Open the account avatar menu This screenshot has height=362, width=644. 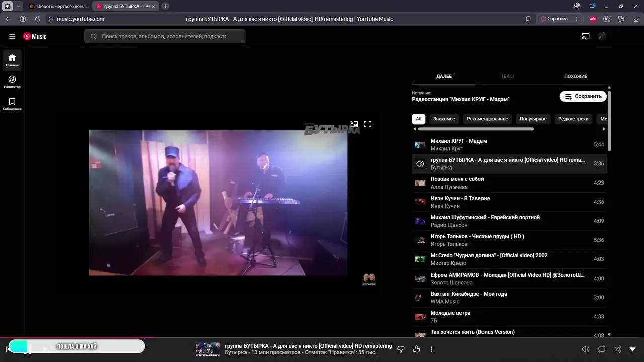pyautogui.click(x=602, y=36)
